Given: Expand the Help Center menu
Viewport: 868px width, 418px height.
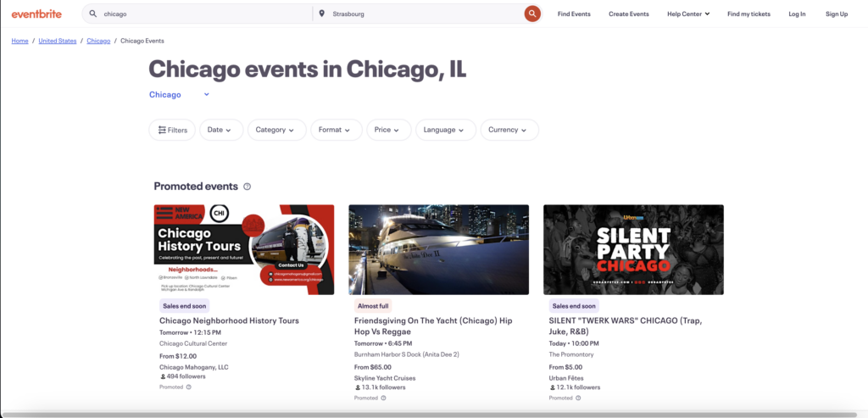Looking at the screenshot, I should point(688,14).
